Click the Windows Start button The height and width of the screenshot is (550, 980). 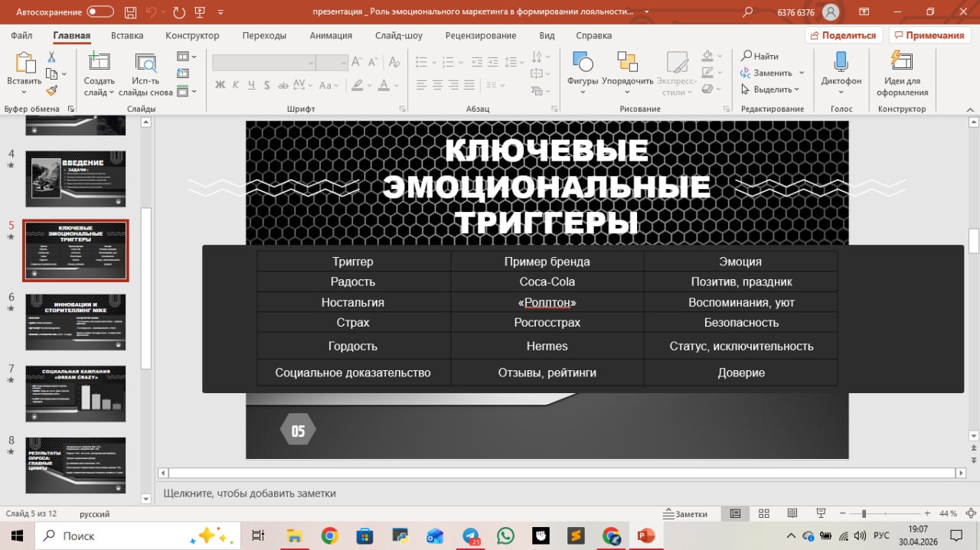tap(17, 535)
